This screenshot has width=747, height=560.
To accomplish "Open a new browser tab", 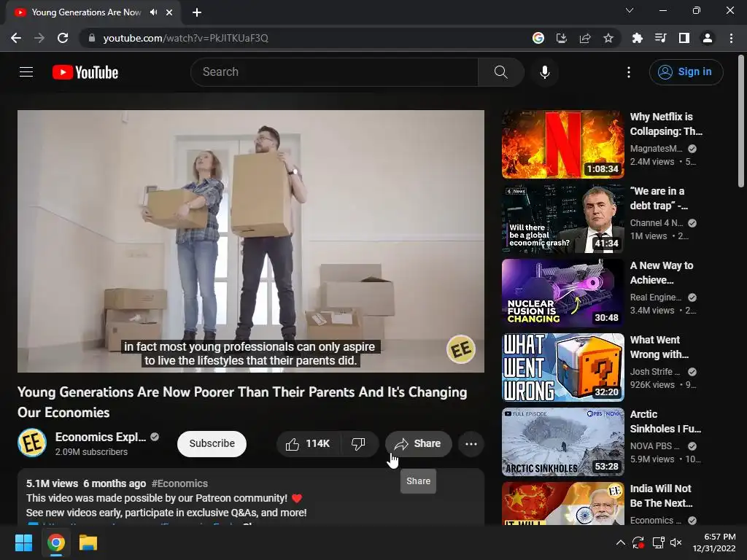I will click(197, 12).
